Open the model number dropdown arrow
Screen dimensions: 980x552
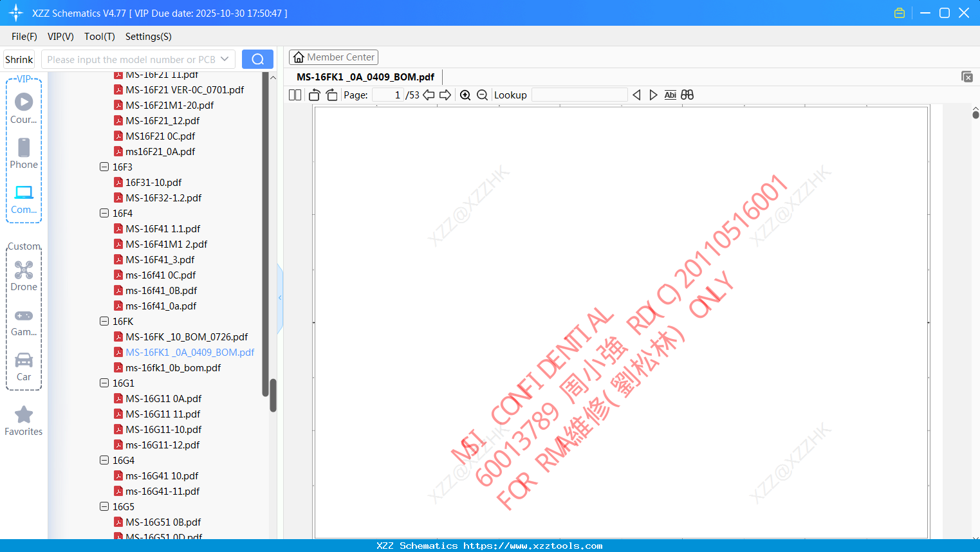pos(225,59)
